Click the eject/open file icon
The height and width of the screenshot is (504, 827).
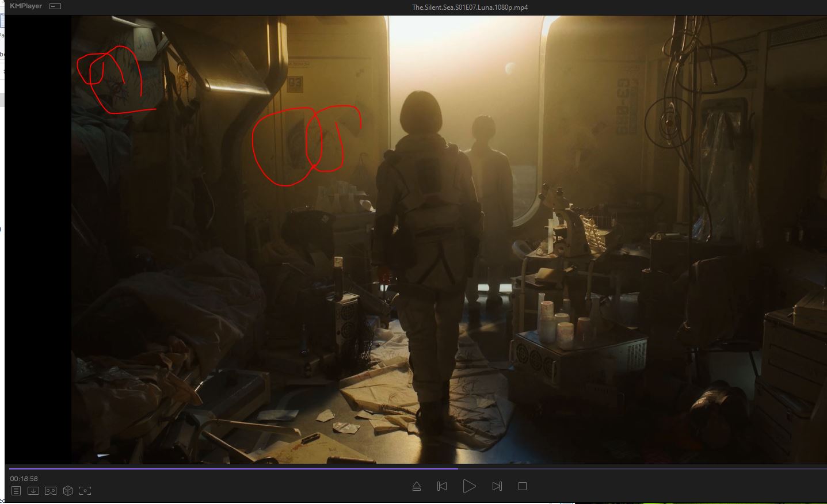(417, 487)
